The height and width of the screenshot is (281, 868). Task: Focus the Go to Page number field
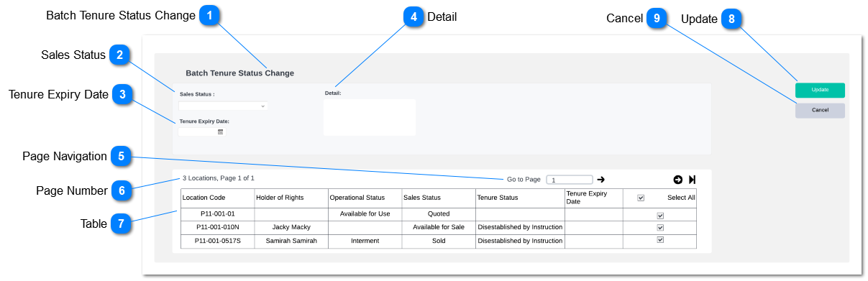tap(570, 180)
